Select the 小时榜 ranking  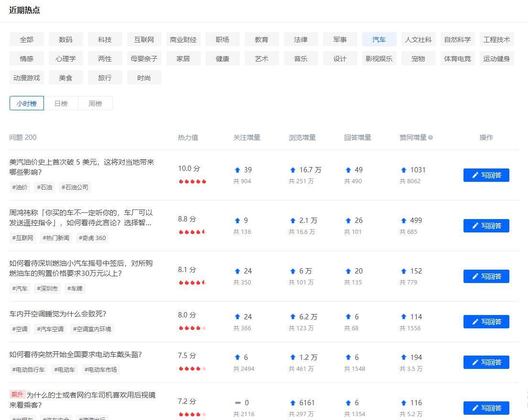click(27, 104)
